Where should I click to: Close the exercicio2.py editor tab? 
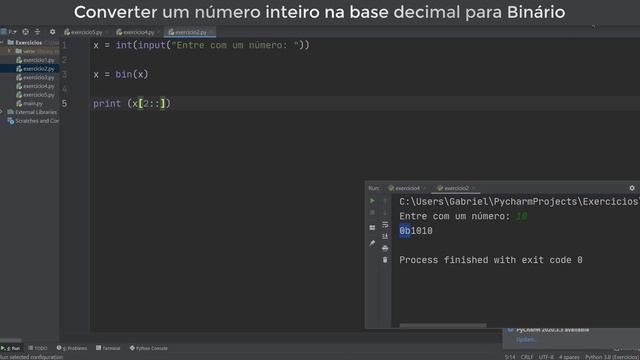coord(211,32)
